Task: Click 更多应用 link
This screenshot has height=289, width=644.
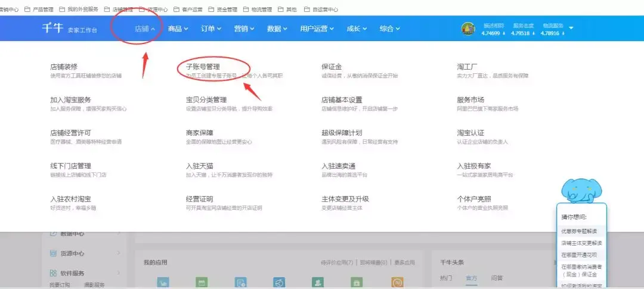Action: 404,262
